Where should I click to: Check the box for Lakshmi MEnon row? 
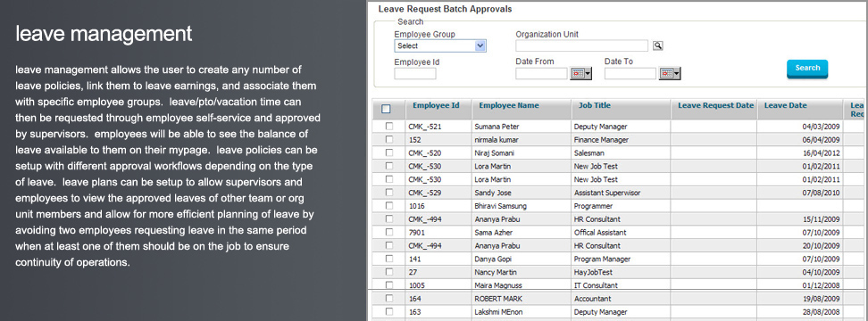point(389,311)
